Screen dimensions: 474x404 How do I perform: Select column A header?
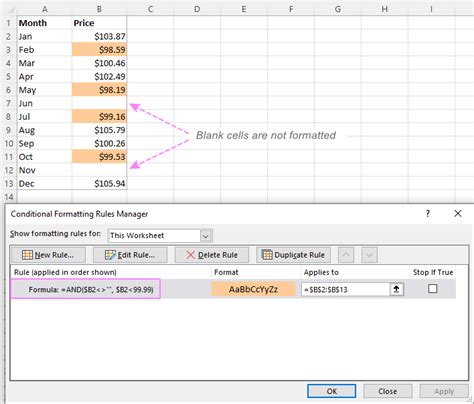[44, 9]
